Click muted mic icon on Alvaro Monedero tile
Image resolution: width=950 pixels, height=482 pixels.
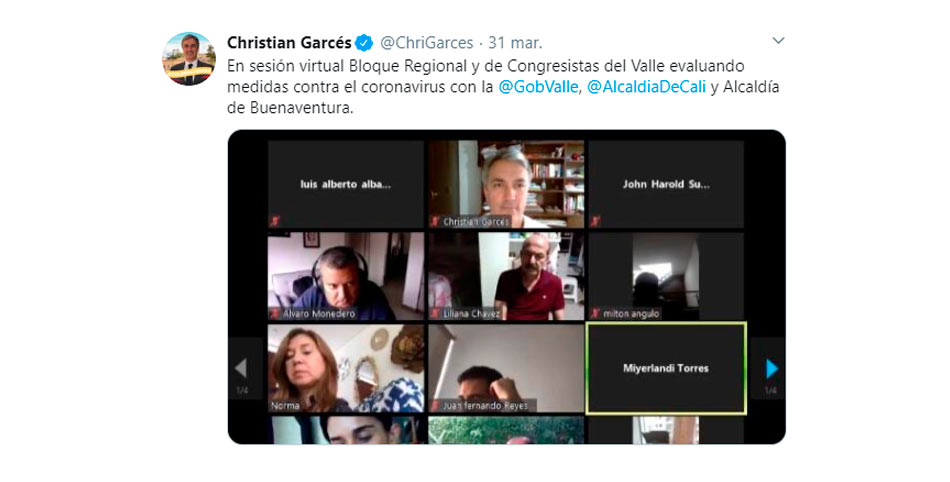click(274, 314)
